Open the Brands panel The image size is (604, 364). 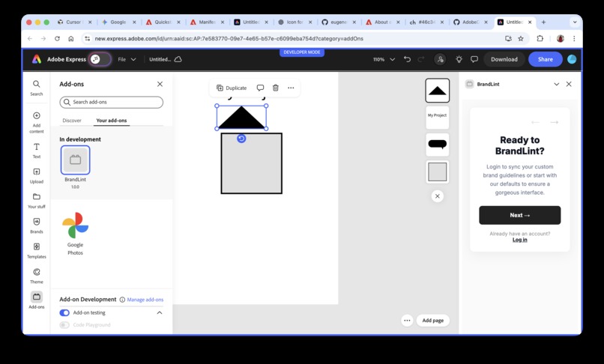36,225
